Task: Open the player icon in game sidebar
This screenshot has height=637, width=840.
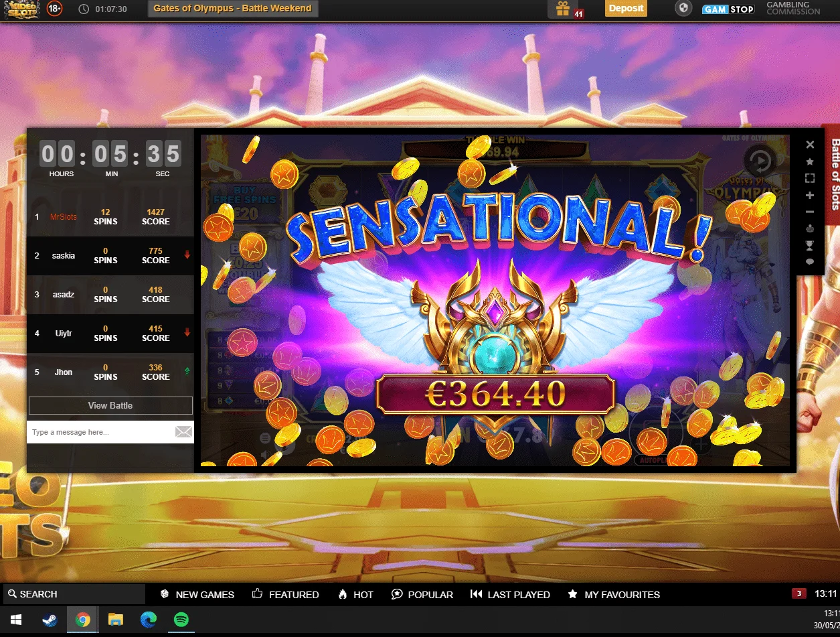Action: tap(810, 228)
